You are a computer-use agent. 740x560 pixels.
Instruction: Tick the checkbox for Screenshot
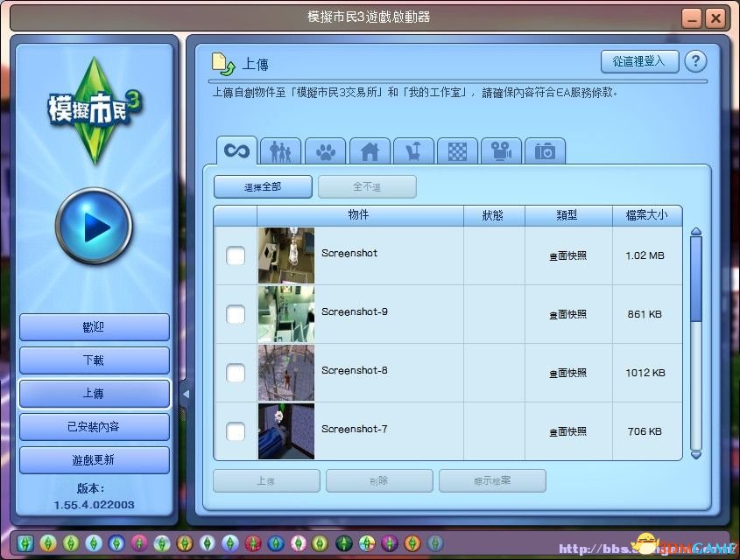coord(236,255)
